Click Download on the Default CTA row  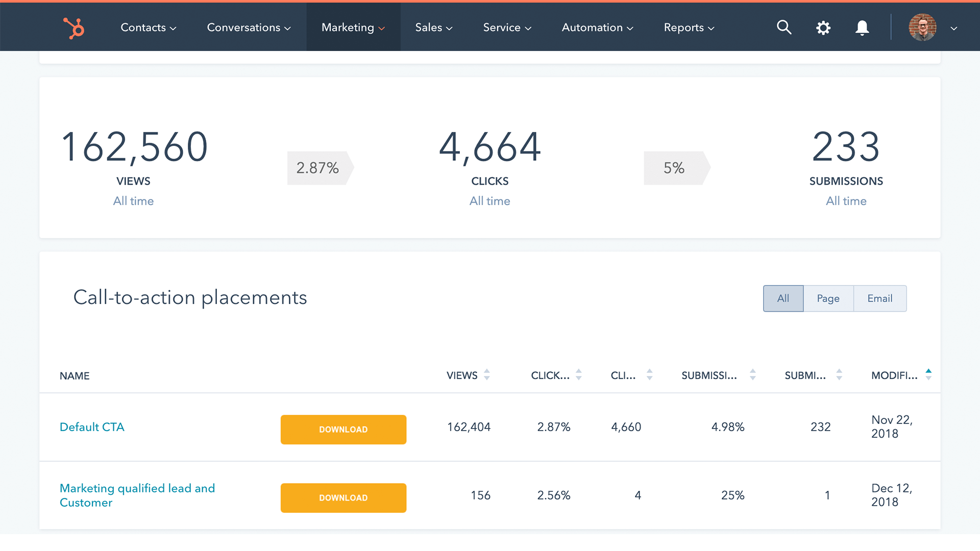tap(343, 430)
